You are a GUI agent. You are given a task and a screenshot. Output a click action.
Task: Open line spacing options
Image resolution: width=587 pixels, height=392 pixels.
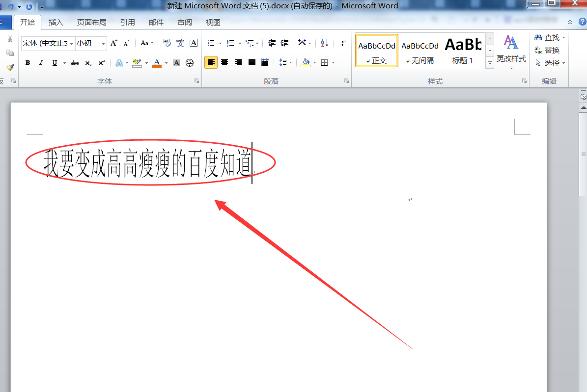tap(285, 62)
